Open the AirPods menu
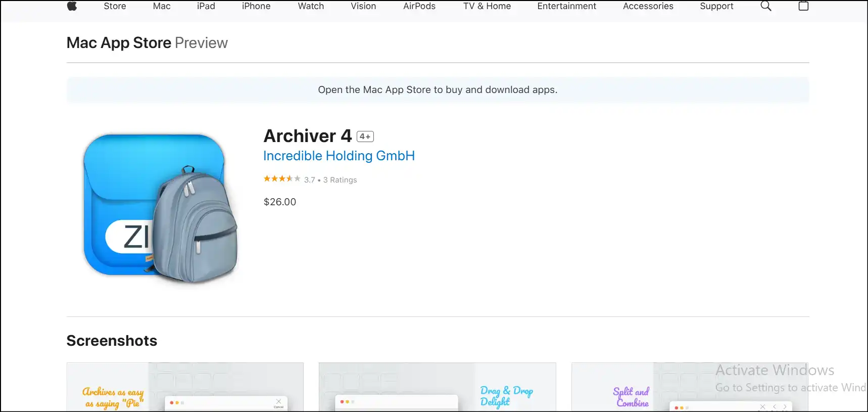868x412 pixels. coord(419,6)
